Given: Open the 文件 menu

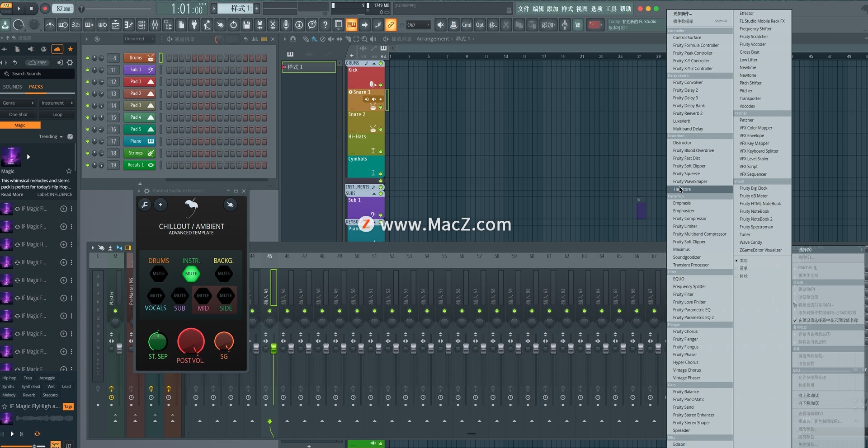Looking at the screenshot, I should coord(524,9).
